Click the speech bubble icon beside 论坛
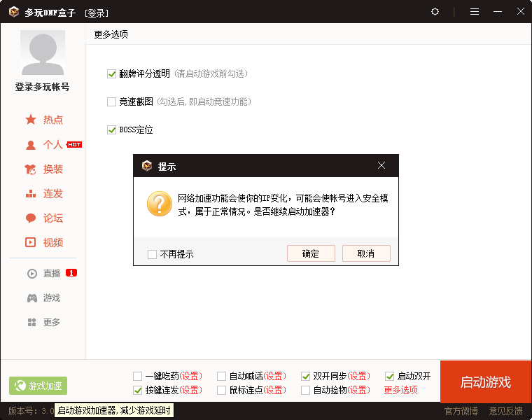The width and height of the screenshot is (532, 420). point(31,218)
